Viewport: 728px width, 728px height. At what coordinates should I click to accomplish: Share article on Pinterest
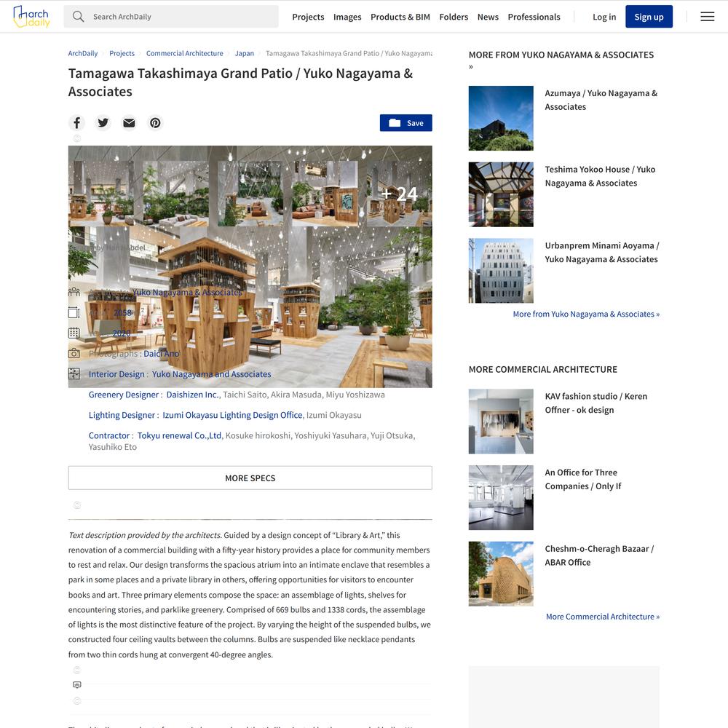(x=155, y=122)
